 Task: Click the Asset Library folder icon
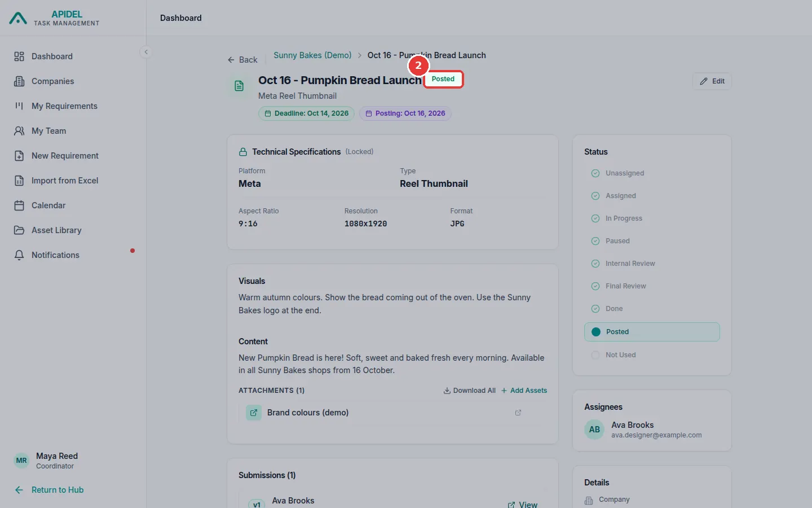point(19,230)
